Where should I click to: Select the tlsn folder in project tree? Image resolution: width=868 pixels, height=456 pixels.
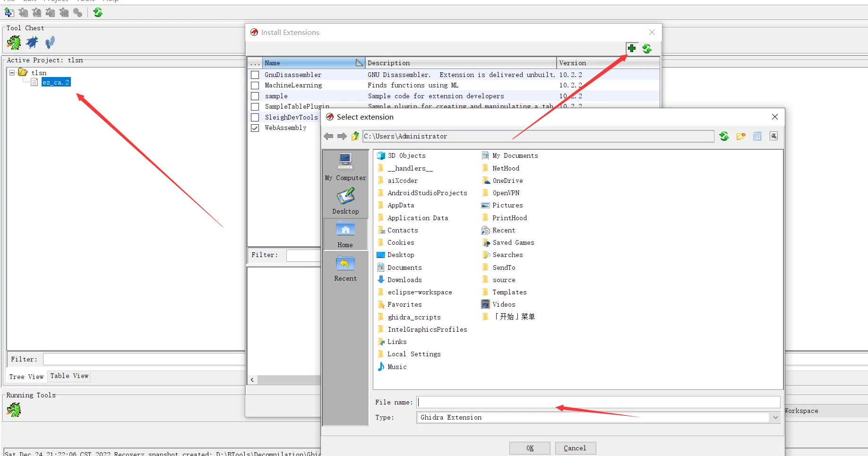(39, 73)
